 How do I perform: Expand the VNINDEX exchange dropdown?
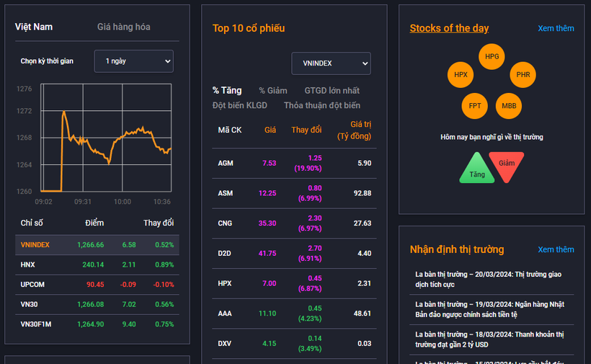(331, 63)
